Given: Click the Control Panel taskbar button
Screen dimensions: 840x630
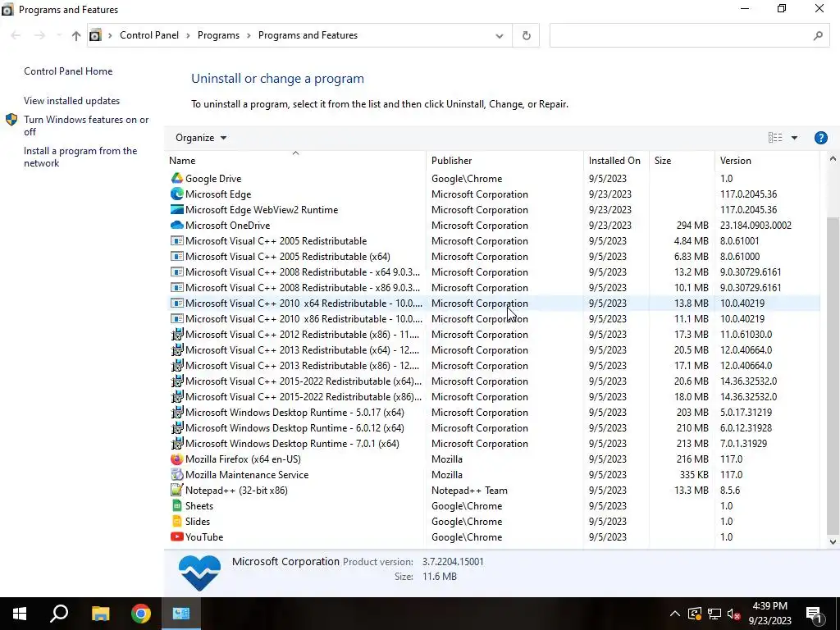Looking at the screenshot, I should (181, 614).
